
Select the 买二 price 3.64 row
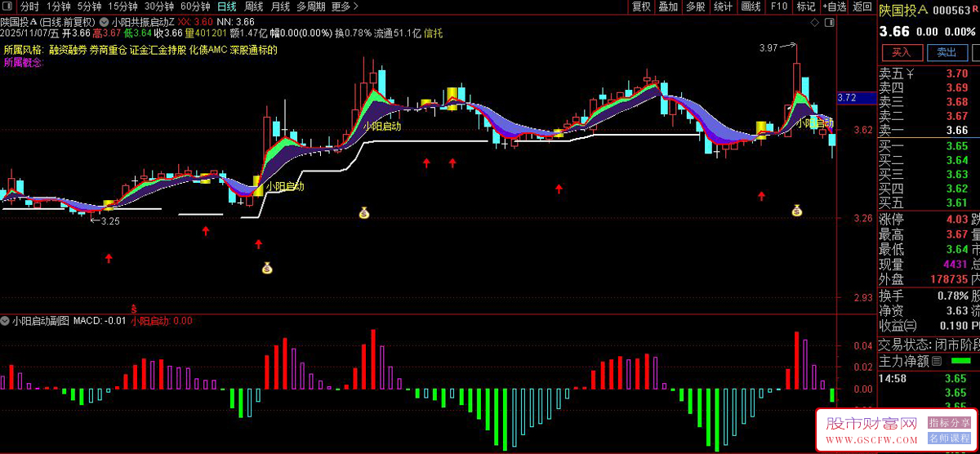click(x=929, y=160)
